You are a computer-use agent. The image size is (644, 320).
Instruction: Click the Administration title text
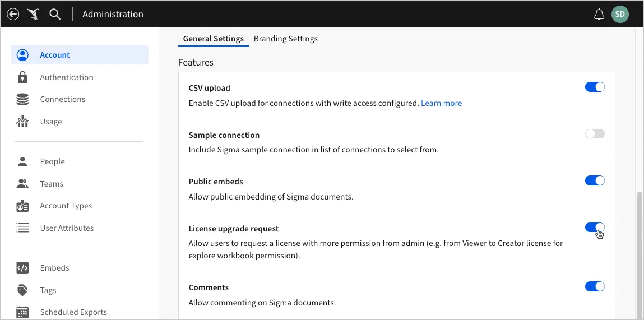pos(113,15)
